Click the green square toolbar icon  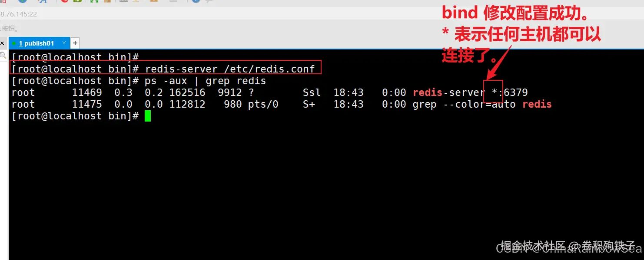tap(78, 1)
